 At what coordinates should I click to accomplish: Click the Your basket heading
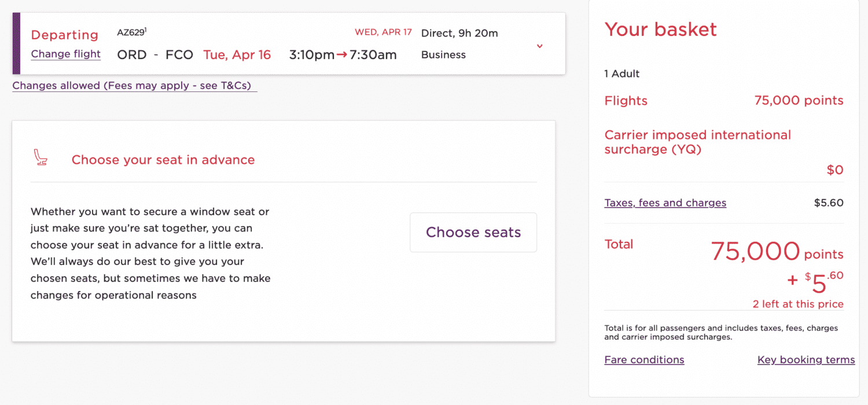(660, 29)
